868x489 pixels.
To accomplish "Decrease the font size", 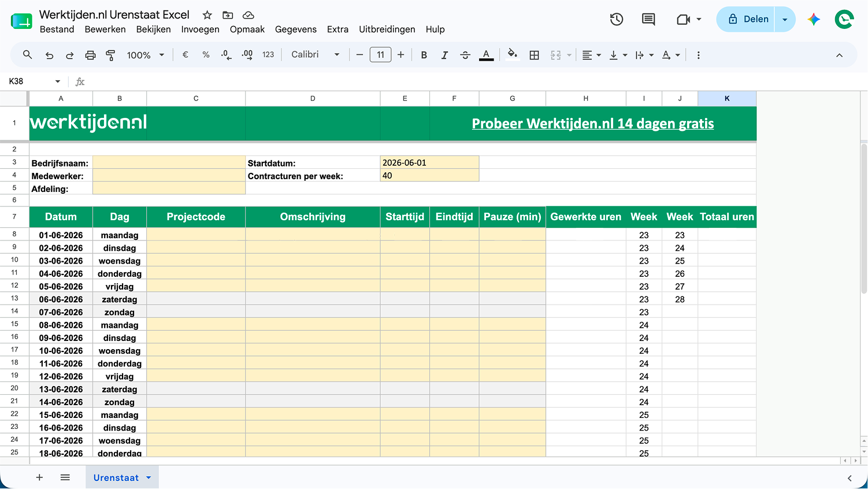I will coord(359,55).
